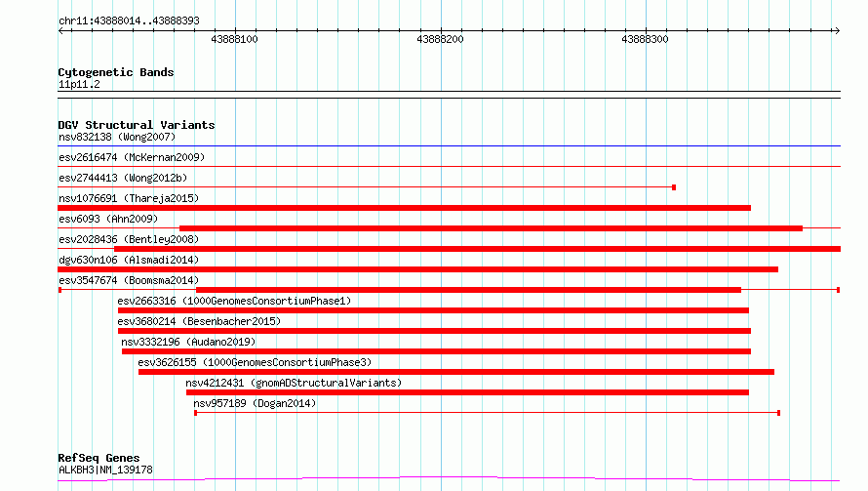The width and height of the screenshot is (868, 491).
Task: Click the left end marker of nsv957189
Action: [x=195, y=413]
